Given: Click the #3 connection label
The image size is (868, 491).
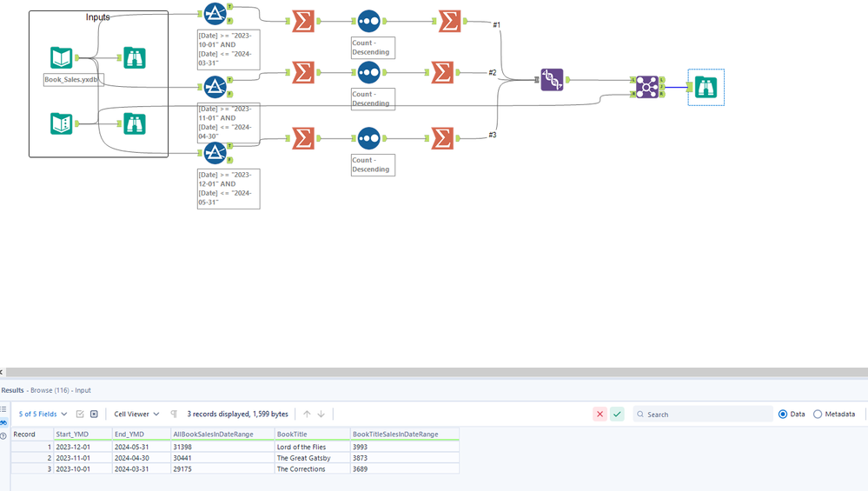Looking at the screenshot, I should coord(492,135).
